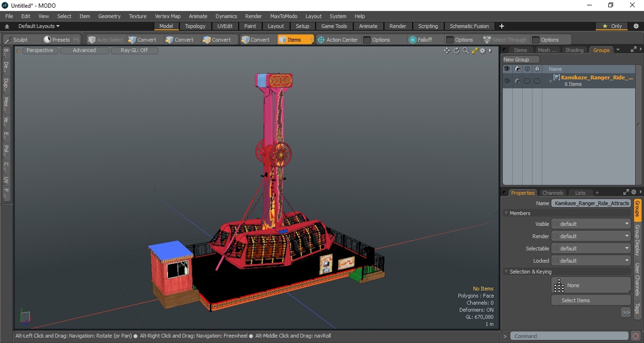Collapse the Selection & Keying section
This screenshot has width=644, height=343.
pyautogui.click(x=506, y=272)
